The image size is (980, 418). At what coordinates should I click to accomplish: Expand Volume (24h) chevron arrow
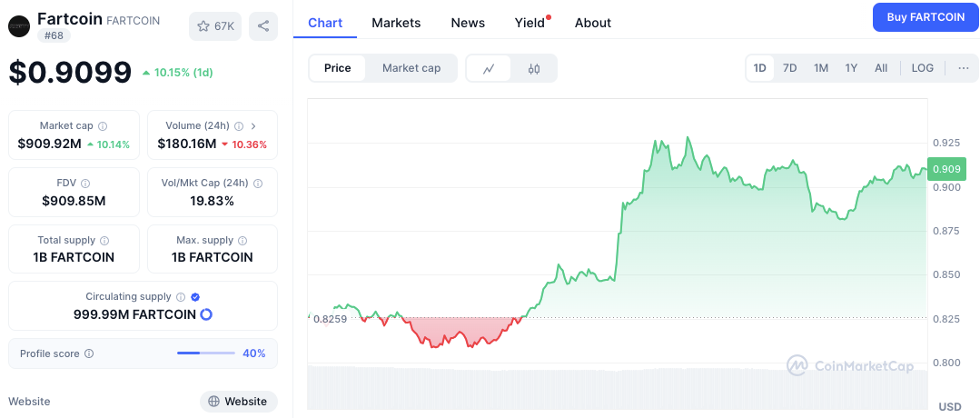tap(253, 125)
